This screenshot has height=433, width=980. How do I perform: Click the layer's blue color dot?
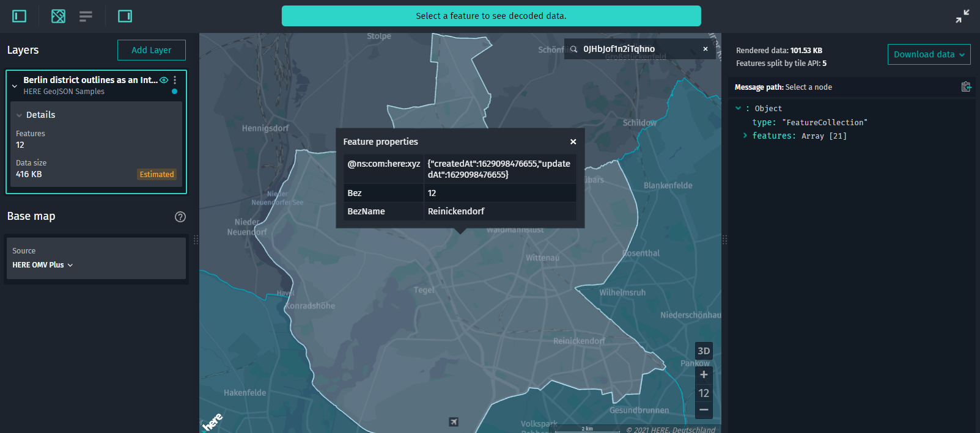(175, 92)
